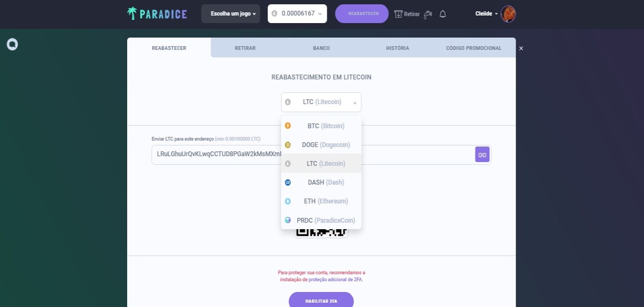Copy the LTC address with purple link icon
This screenshot has height=307, width=644.
(482, 155)
